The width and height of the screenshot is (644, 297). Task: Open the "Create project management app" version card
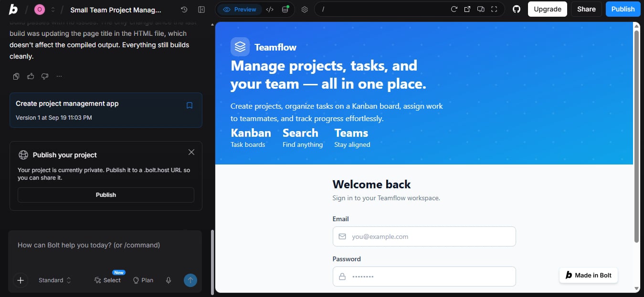(106, 110)
